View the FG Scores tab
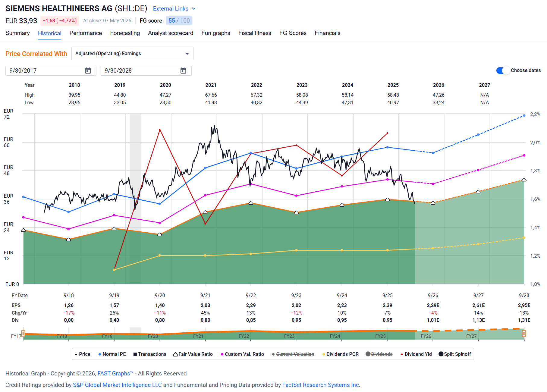The width and height of the screenshot is (547, 392). pos(293,33)
